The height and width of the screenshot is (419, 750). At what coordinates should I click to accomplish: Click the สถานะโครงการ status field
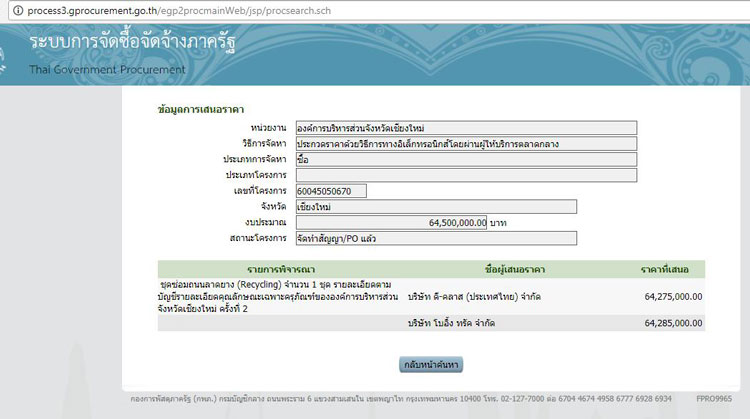pos(429,239)
